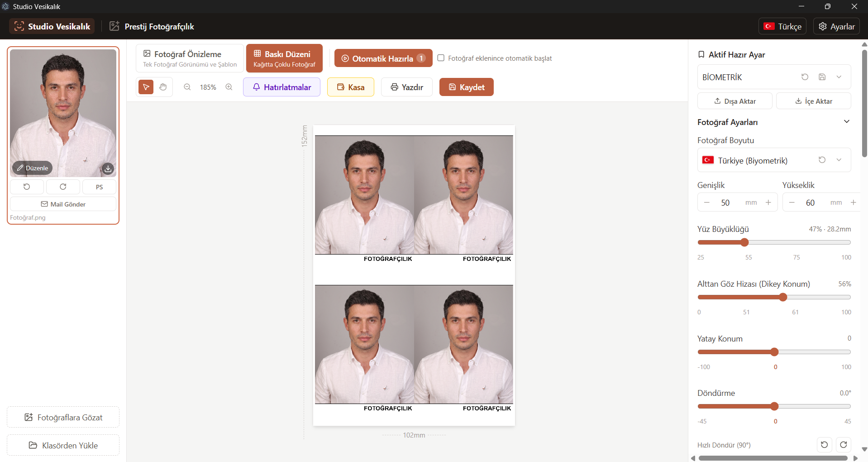Screen dimensions: 868x462
Task: Open the BİOMETRİK preset dropdown
Action: [839, 77]
